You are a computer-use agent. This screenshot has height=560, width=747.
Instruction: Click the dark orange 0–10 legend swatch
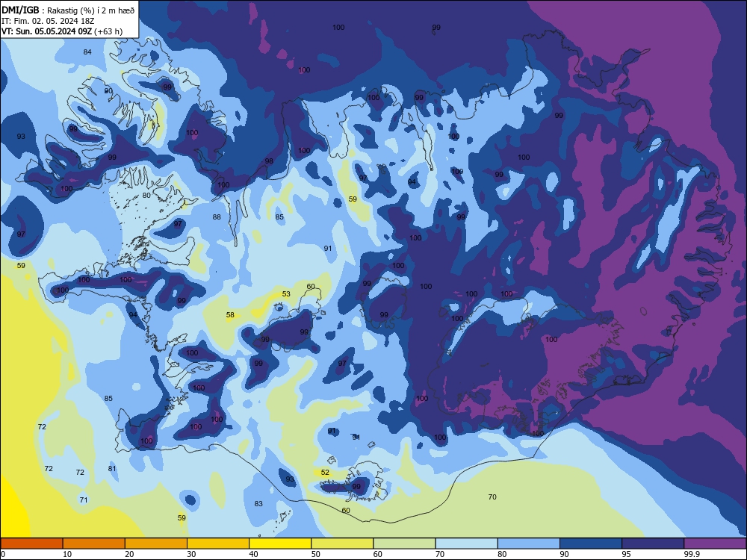tap(31, 544)
